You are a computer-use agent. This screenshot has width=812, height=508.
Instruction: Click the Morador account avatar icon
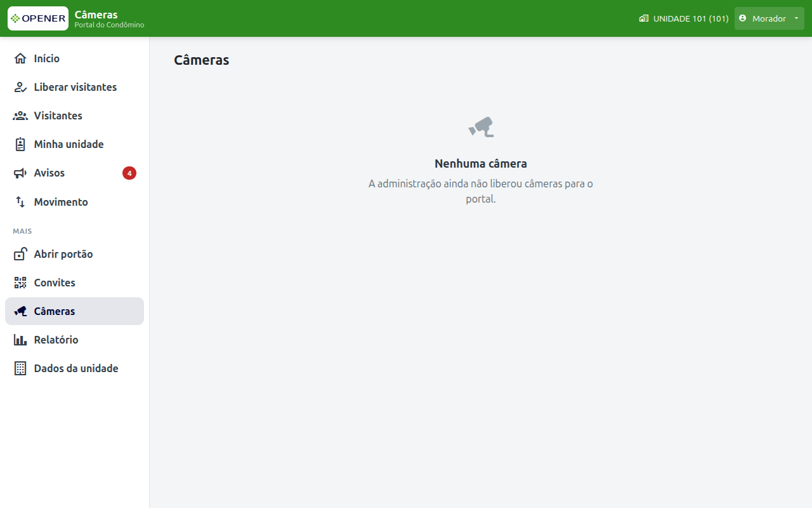tap(743, 18)
